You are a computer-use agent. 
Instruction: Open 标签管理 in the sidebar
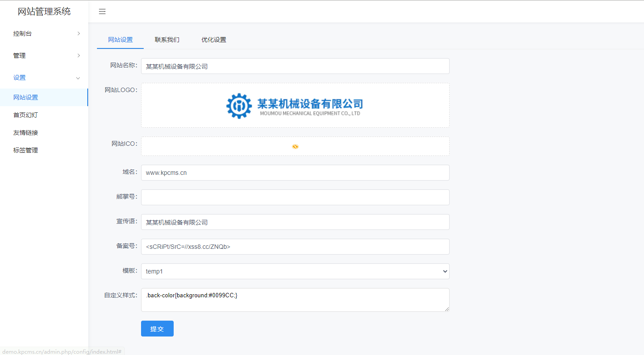(26, 150)
